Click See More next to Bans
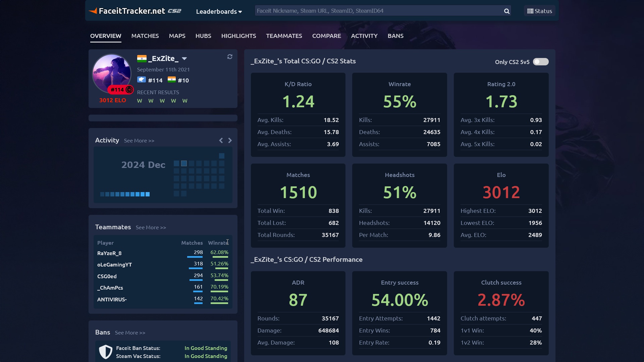644x362 pixels. pyautogui.click(x=130, y=333)
